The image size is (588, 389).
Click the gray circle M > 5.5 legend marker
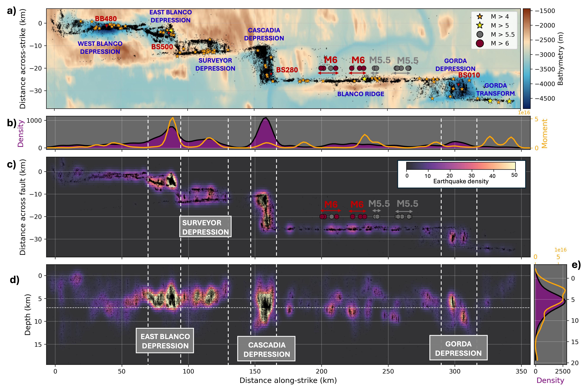pos(480,34)
